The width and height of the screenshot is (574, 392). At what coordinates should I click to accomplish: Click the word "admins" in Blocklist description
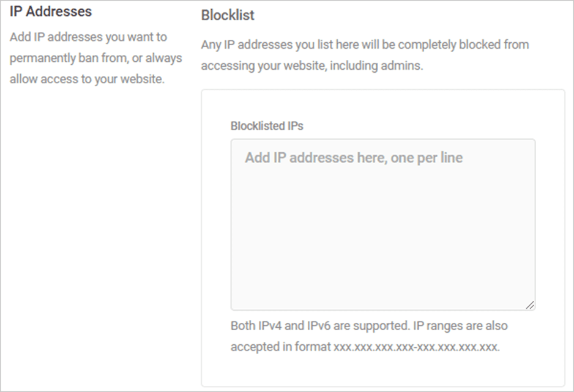[x=401, y=66]
